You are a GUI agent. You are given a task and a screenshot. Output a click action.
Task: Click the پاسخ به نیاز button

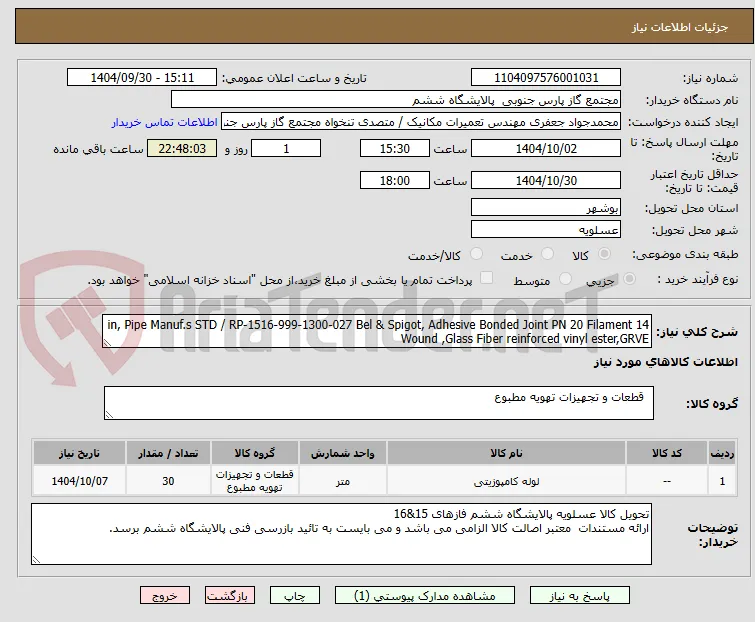pyautogui.click(x=580, y=596)
